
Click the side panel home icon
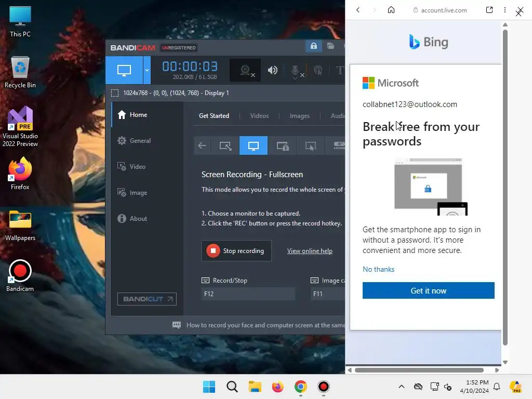[391, 10]
